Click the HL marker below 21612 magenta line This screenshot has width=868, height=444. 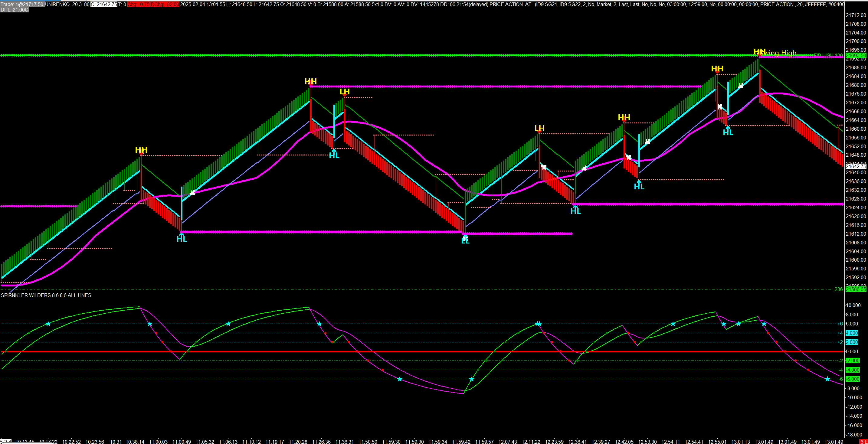[182, 239]
